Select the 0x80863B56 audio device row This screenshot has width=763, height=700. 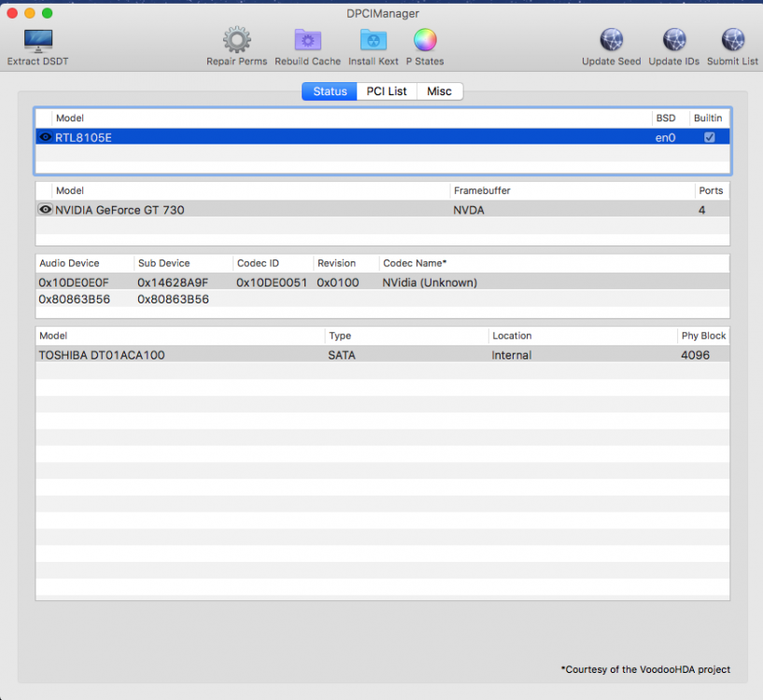383,299
